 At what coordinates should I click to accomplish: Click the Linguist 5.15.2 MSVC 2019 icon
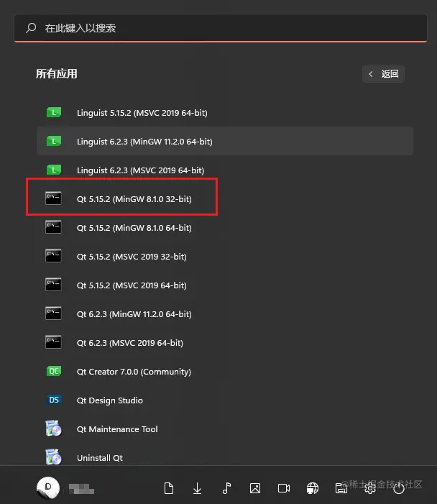pos(54,112)
